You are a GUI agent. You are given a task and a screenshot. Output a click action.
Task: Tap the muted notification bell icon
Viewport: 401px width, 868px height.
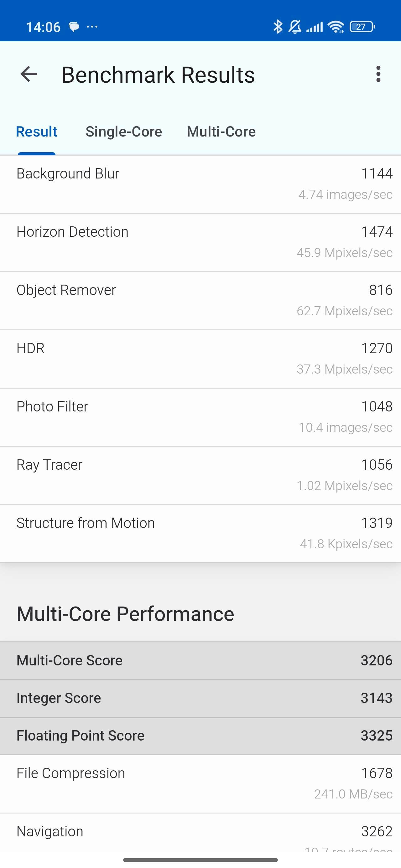coord(295,27)
